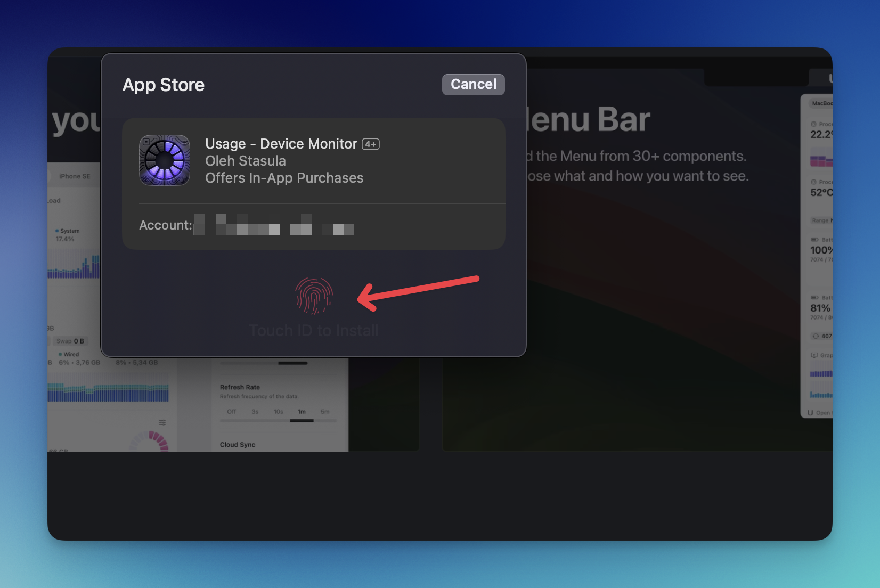Click the "Refresh Rate" setting heading
Screen dimensions: 880x588
pos(240,387)
